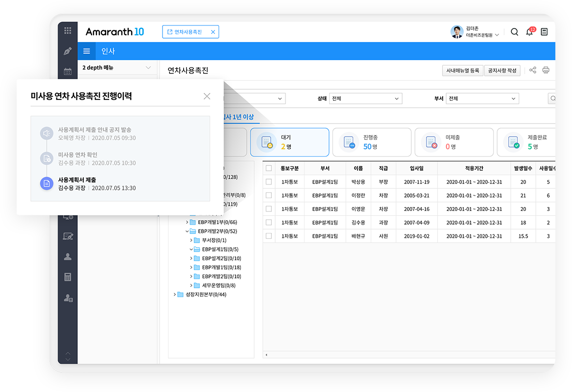
Task: Click the 미사용 연차 확인 step icon
Action: point(47,159)
